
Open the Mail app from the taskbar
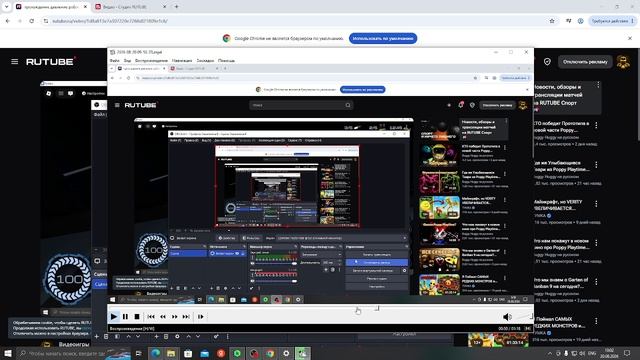(x=204, y=353)
